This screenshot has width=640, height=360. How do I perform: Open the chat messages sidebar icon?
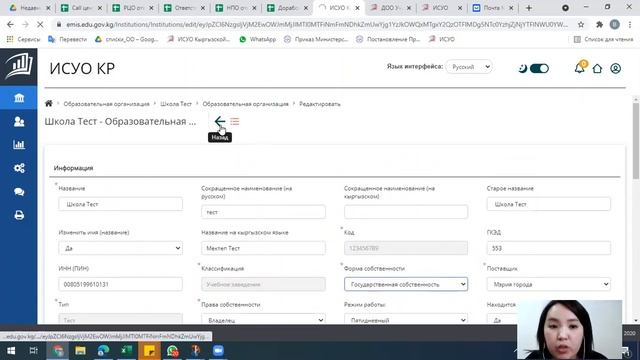[19, 191]
